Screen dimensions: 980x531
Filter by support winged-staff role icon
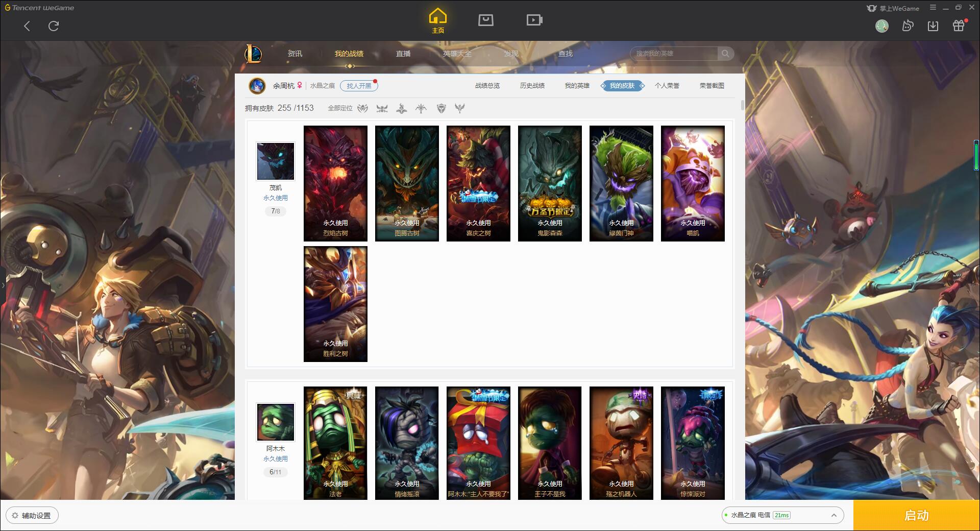click(x=460, y=108)
